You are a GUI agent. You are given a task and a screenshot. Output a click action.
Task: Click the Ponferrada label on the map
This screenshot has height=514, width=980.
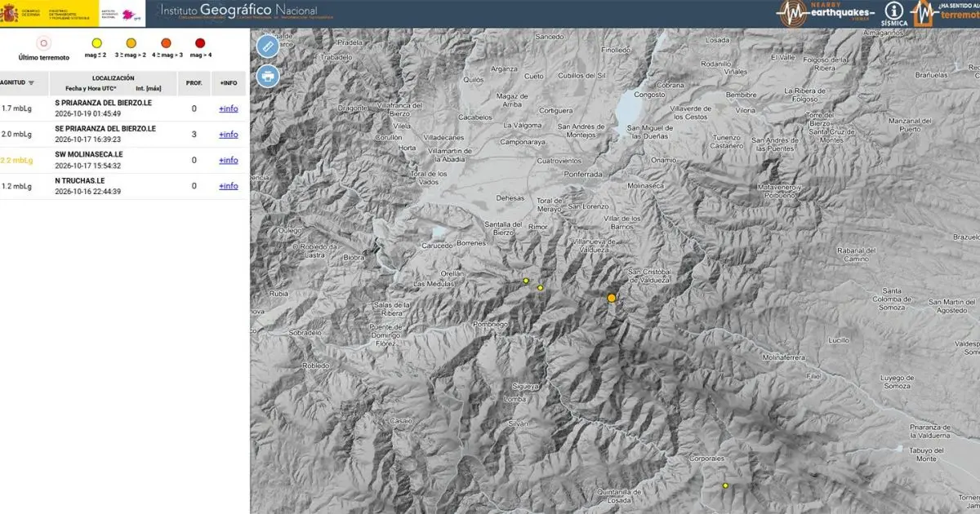582,175
